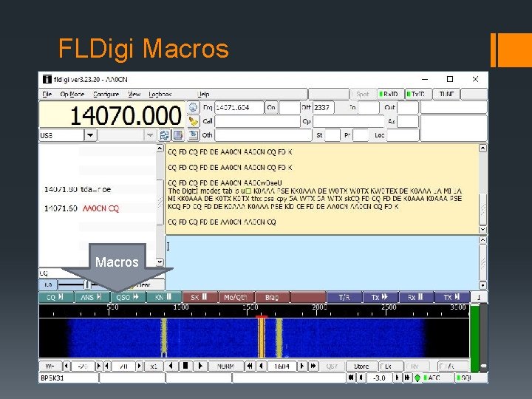Open the Op Mode menu

(x=72, y=94)
